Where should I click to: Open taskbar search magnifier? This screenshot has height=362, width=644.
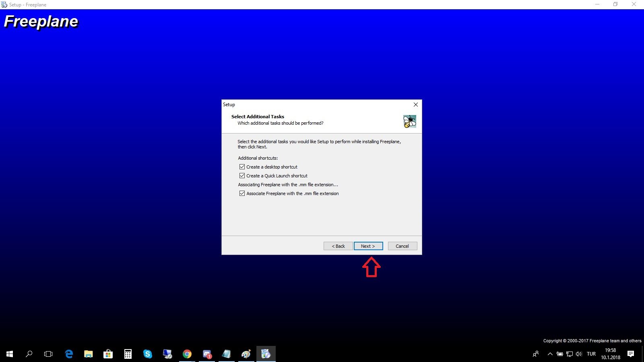pos(29,354)
